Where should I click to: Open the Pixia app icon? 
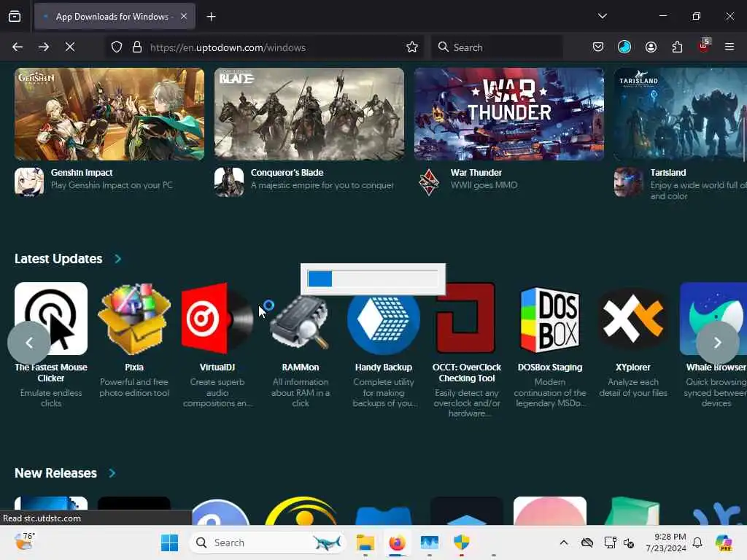(134, 318)
